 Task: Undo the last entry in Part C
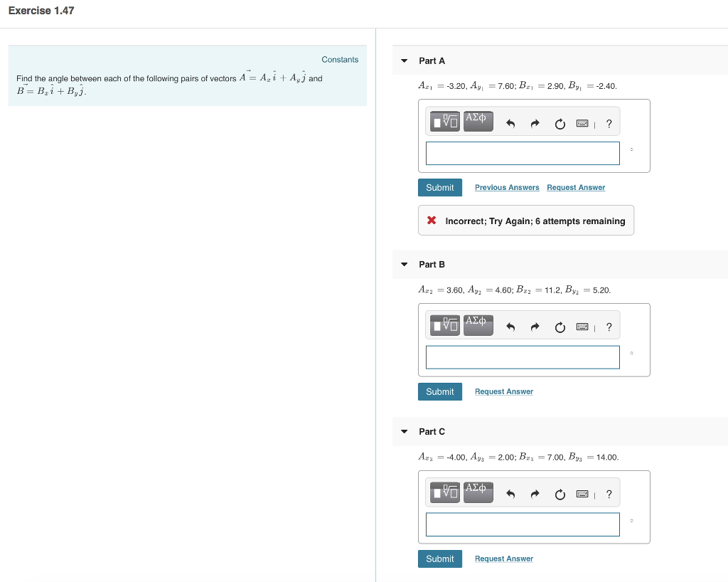(x=510, y=494)
